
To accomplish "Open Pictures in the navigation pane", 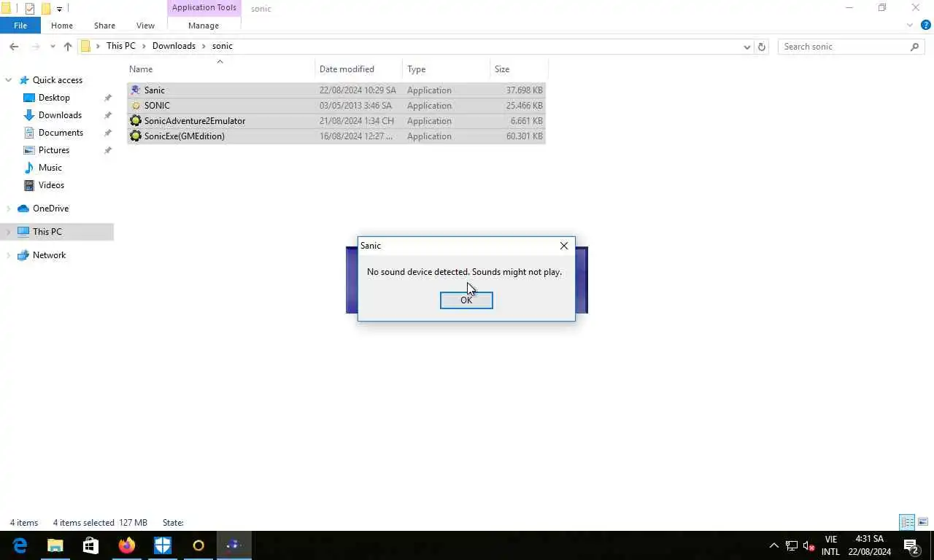I will pos(54,150).
